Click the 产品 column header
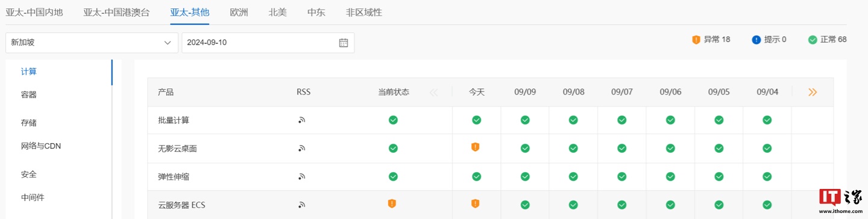This screenshot has width=868, height=219. (166, 92)
